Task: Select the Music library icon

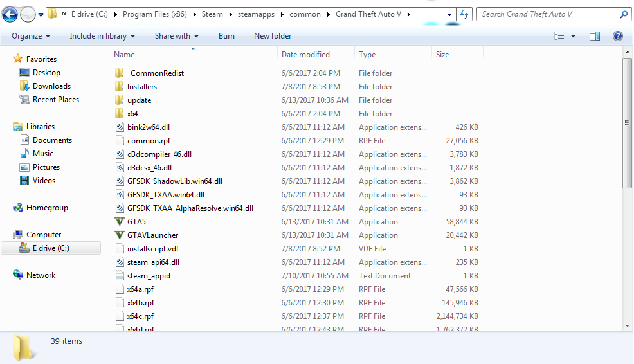Action: click(24, 153)
